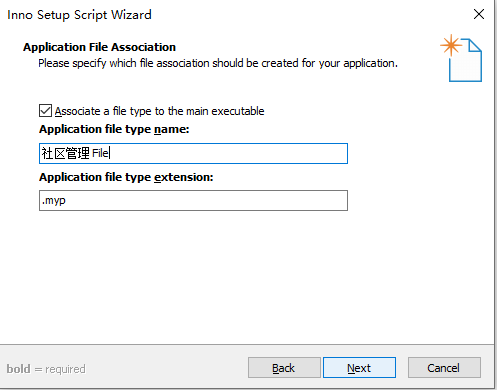Click the 'Please specify which file association' description
The height and width of the screenshot is (390, 497).
[x=218, y=63]
